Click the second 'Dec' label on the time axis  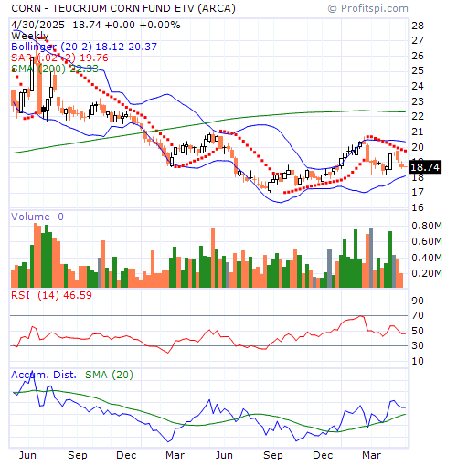323,455
